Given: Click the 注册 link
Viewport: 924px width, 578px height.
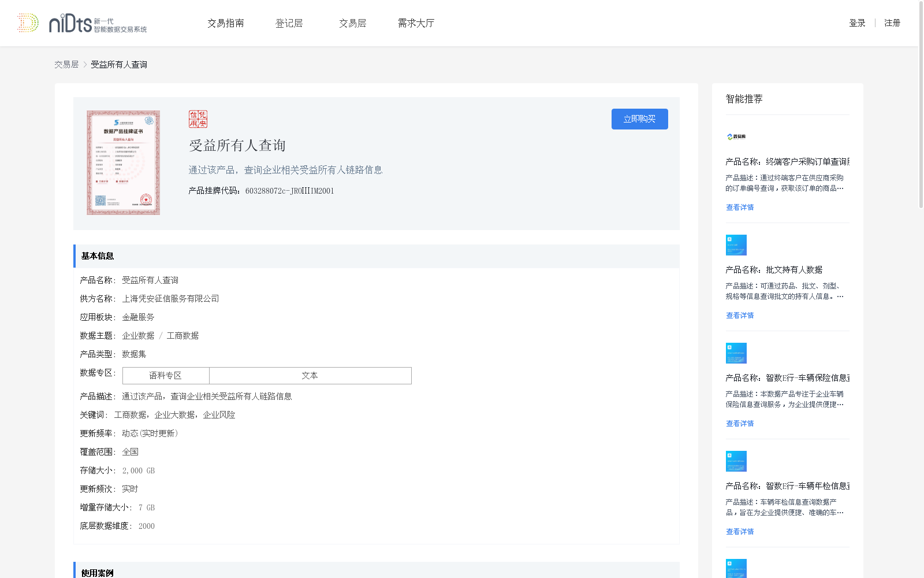Looking at the screenshot, I should click(x=892, y=23).
